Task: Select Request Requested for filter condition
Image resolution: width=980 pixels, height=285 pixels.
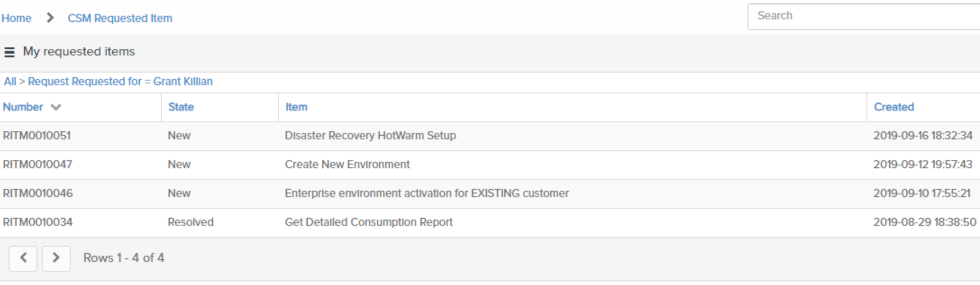Action: [x=120, y=82]
